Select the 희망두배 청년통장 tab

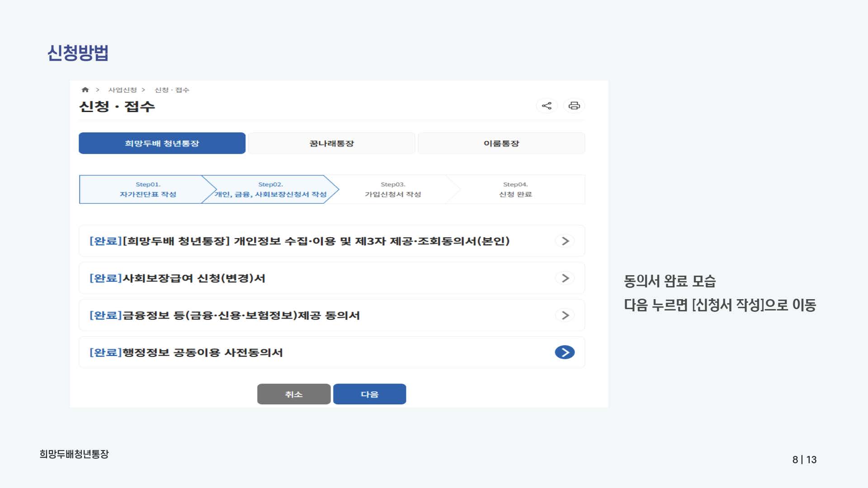point(162,143)
